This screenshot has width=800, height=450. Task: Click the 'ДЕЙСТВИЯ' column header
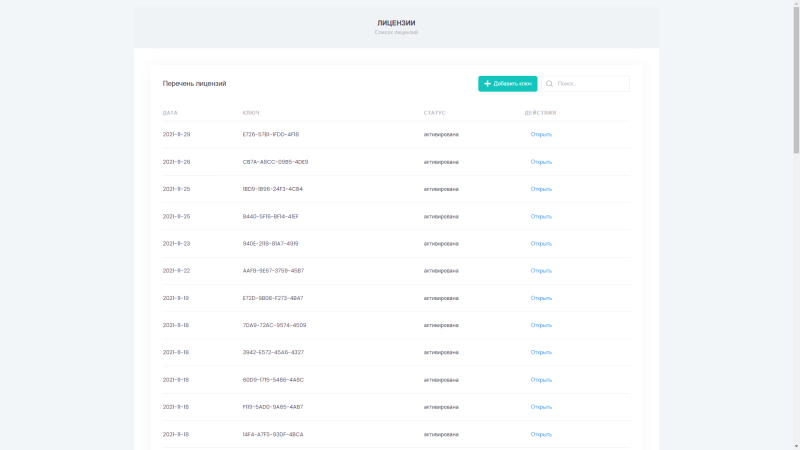coord(540,113)
